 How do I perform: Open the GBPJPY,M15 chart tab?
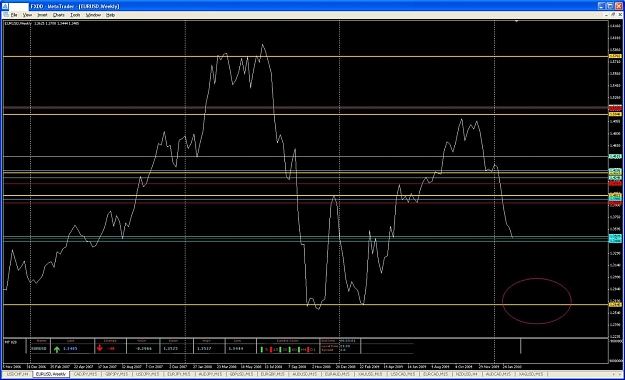(x=117, y=374)
